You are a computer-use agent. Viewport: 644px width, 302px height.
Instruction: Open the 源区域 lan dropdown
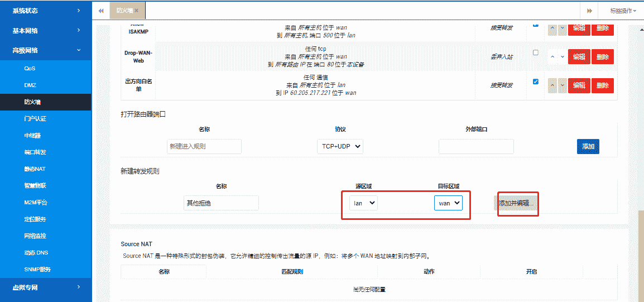(363, 203)
